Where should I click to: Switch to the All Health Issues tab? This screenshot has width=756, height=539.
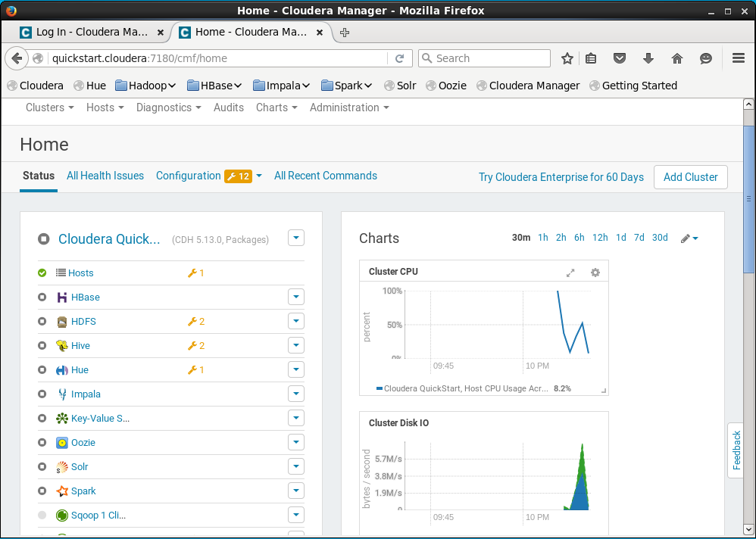coord(105,175)
